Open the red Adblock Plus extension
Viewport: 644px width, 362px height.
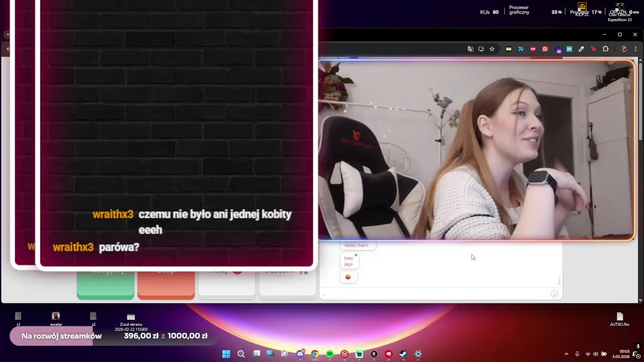point(533,49)
